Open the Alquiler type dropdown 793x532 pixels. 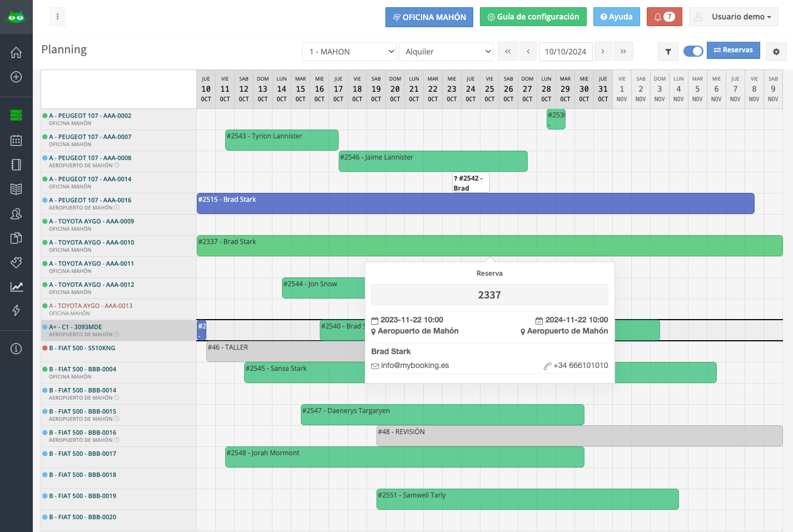(x=446, y=52)
